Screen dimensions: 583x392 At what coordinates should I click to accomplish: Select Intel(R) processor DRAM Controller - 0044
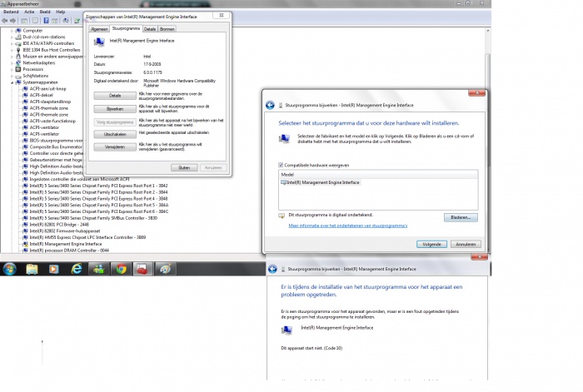click(x=69, y=251)
